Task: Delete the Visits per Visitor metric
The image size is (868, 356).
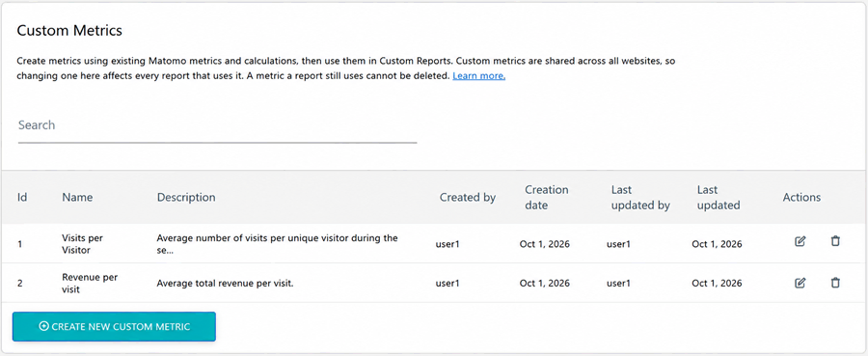Action: tap(835, 241)
